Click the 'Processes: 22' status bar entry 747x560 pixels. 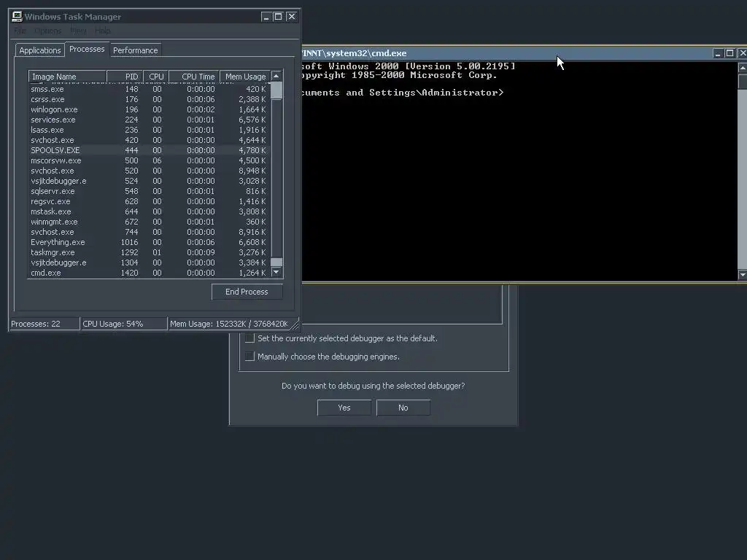click(x=44, y=324)
